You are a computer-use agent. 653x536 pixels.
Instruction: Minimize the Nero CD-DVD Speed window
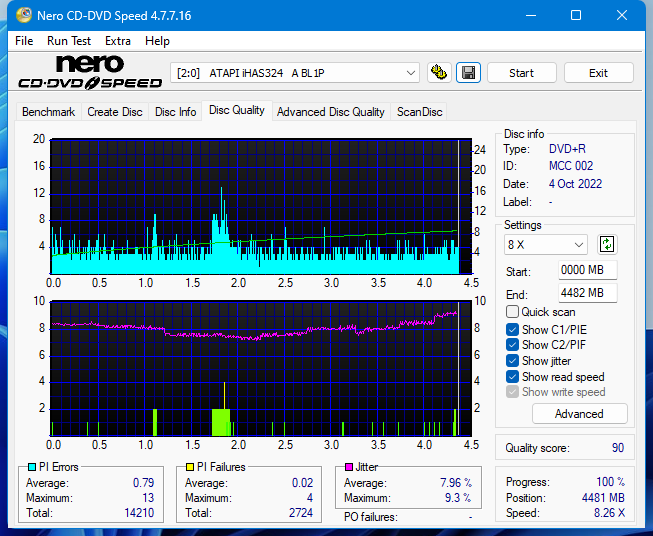(531, 15)
